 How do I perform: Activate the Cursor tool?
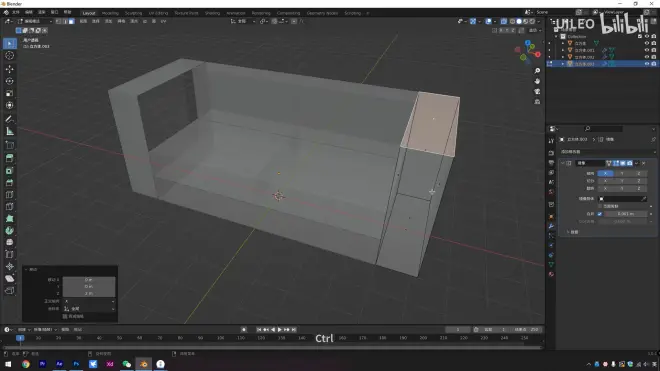click(x=10, y=56)
